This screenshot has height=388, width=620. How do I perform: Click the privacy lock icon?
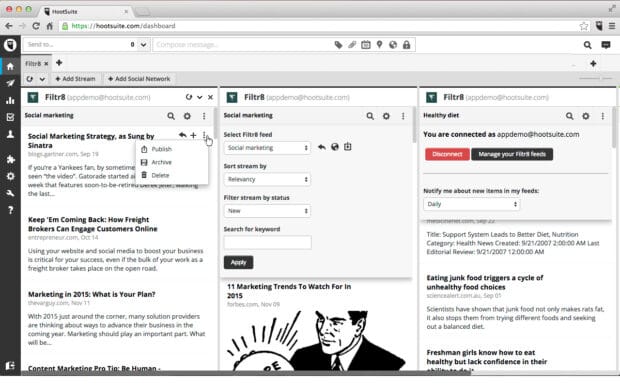tap(406, 45)
